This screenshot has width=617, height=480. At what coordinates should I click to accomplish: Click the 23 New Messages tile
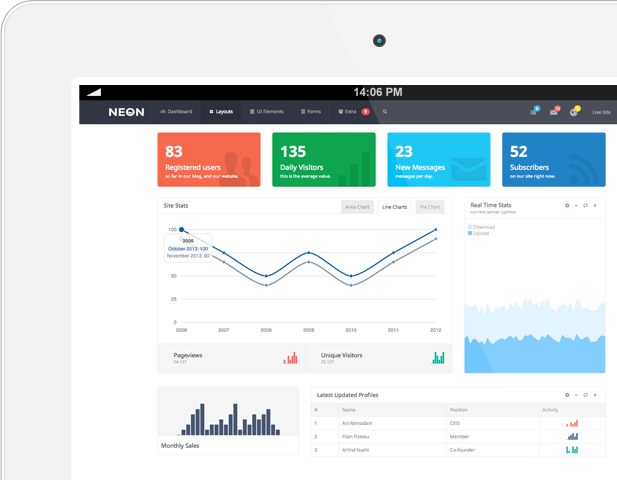point(439,159)
